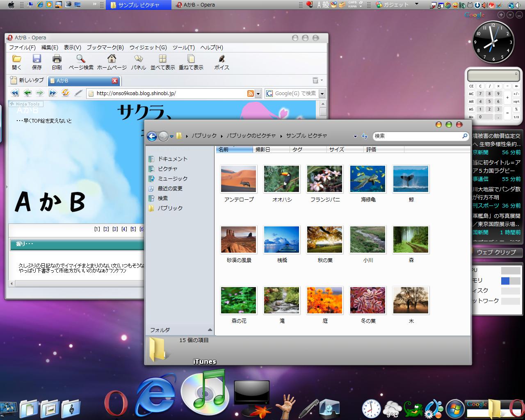The image size is (525, 420).
Task: Go to page 3 of the blog
Action: (115, 229)
